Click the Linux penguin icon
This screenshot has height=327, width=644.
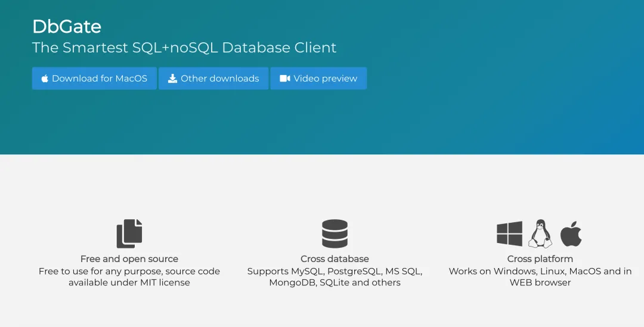(540, 233)
